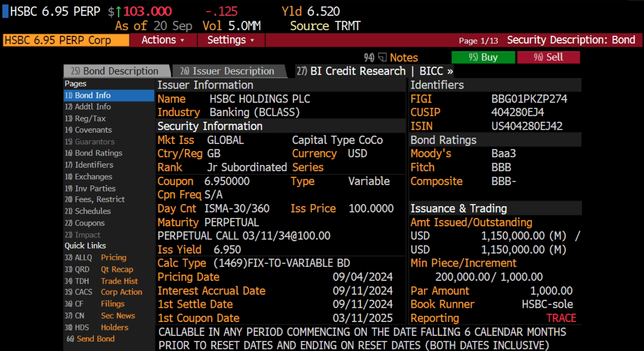
Task: Select the Bond Info page
Action: (108, 95)
